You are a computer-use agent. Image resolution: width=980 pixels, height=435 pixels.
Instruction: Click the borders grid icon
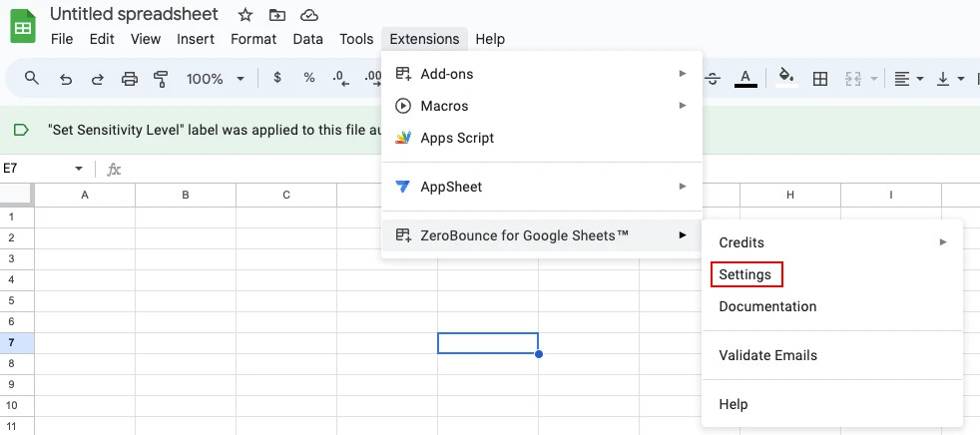pos(820,79)
